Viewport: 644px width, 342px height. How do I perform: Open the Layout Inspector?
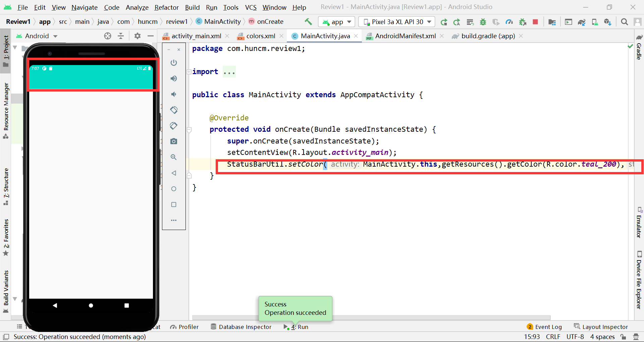click(x=601, y=327)
